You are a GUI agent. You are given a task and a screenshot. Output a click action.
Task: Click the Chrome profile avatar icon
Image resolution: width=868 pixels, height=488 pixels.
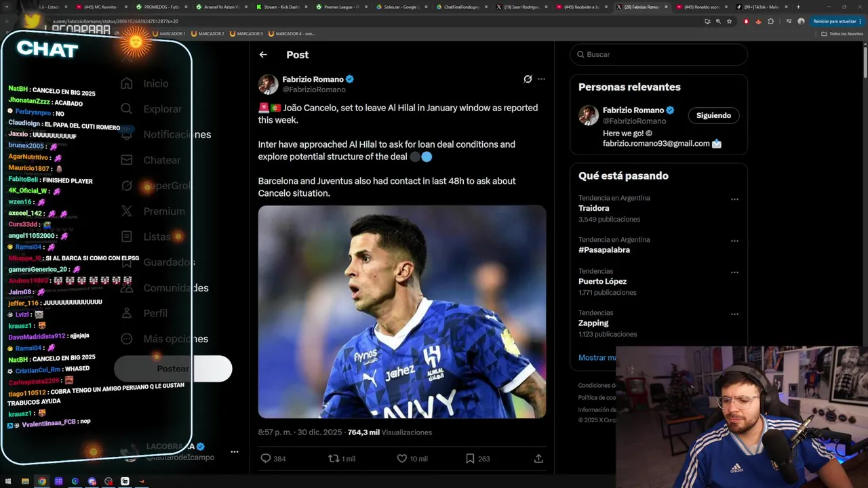[801, 21]
